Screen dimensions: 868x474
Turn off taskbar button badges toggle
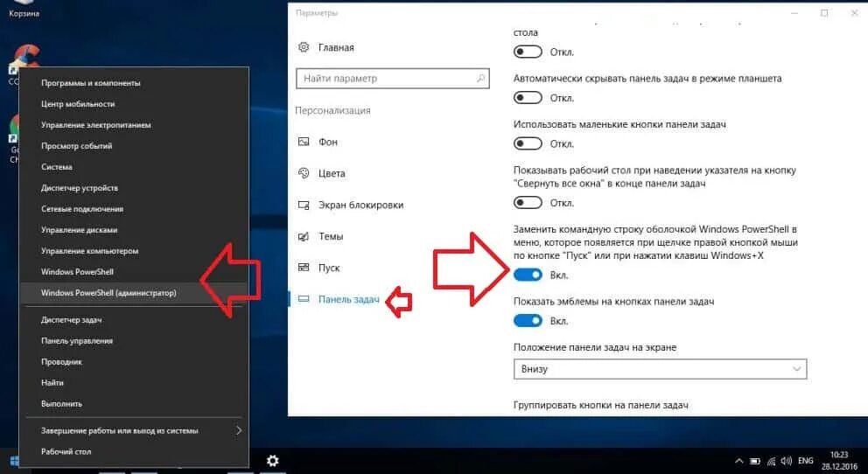(x=528, y=321)
